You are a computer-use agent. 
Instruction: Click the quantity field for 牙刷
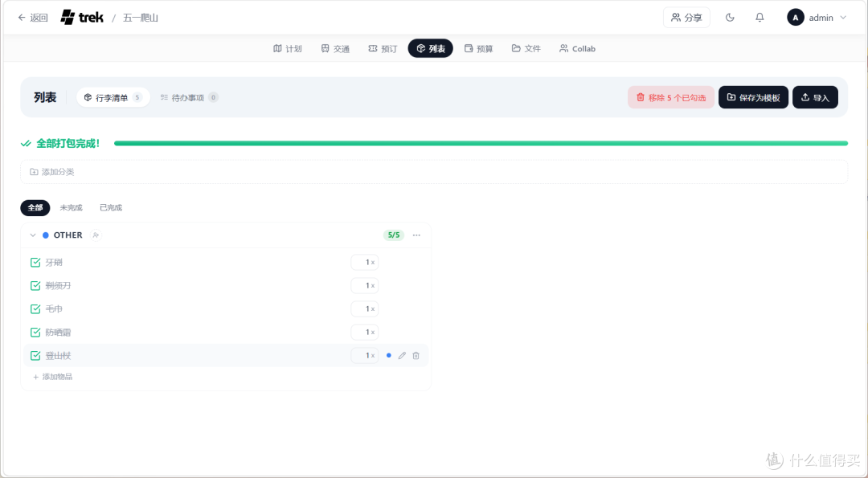coord(365,262)
